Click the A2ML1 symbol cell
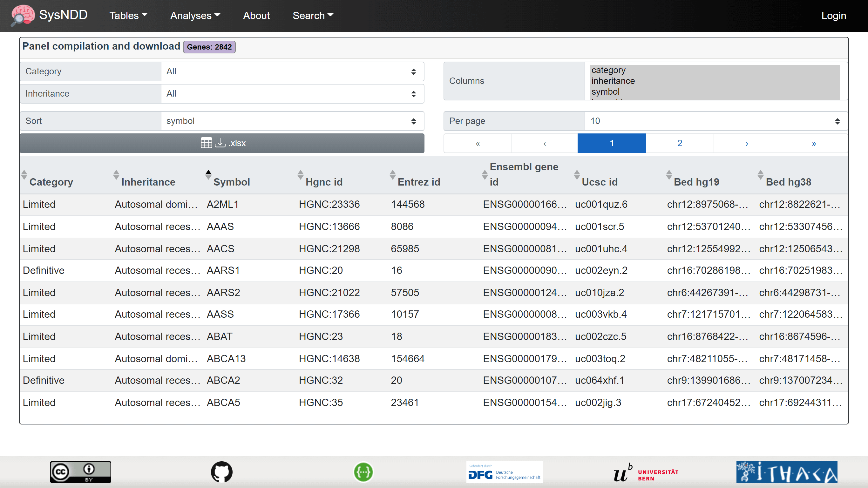Viewport: 868px width, 488px height. tap(223, 204)
